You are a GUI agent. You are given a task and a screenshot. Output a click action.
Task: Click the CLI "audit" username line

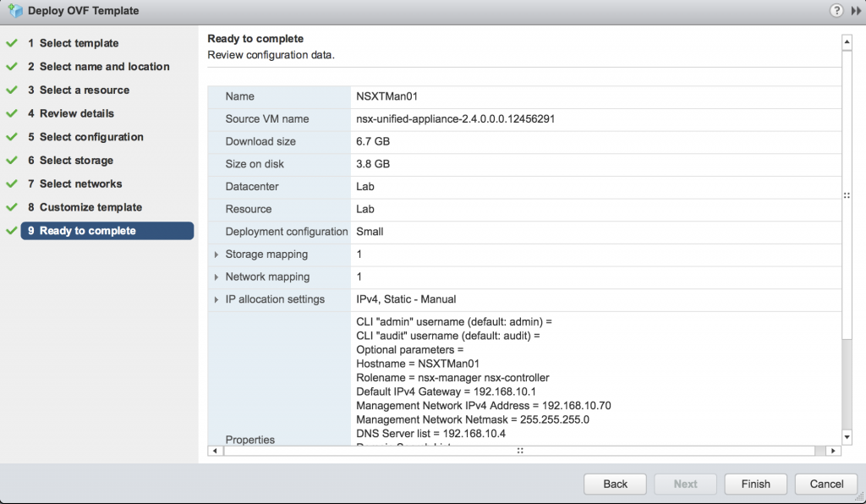[447, 336]
